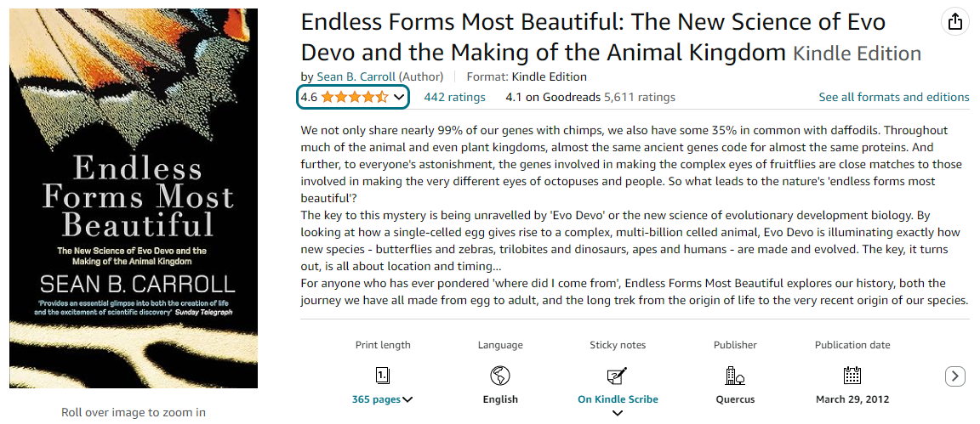
Task: Click the publication date calendar icon
Action: click(x=852, y=375)
